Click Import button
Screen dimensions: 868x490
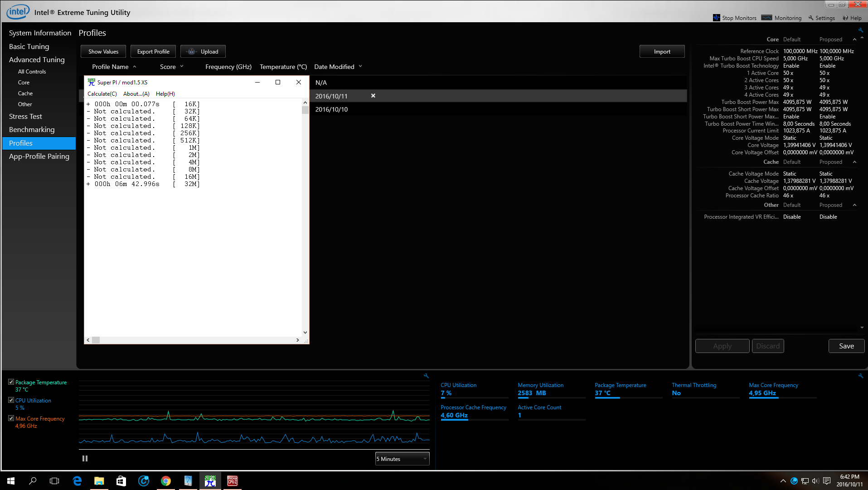662,51
